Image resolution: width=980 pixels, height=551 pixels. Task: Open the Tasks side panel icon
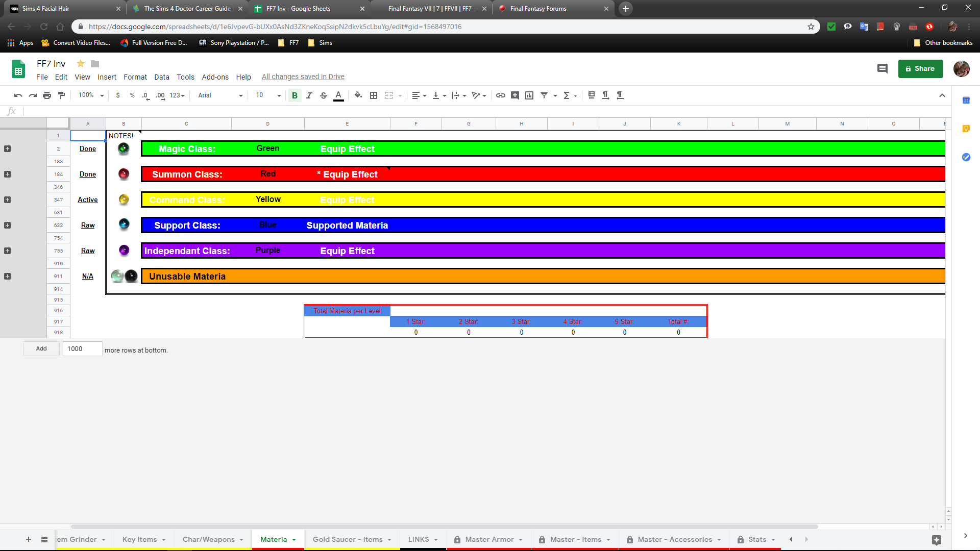tap(966, 157)
